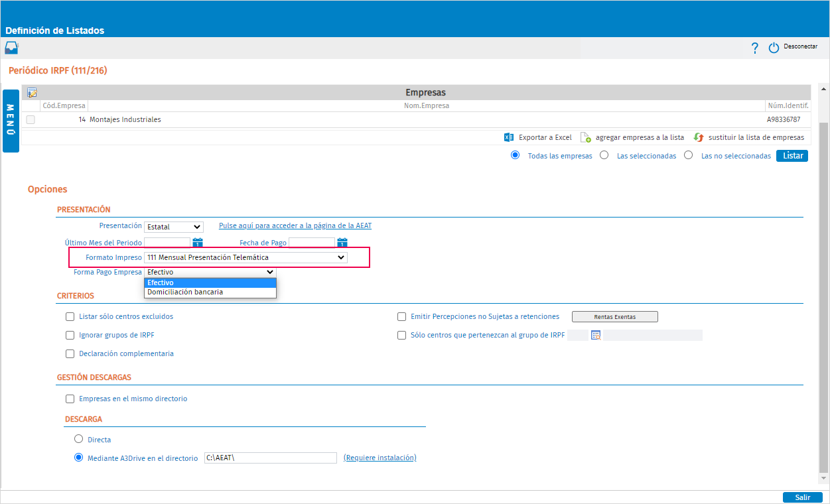
Task: Open the vertical MENÚ side tab
Action: click(11, 121)
